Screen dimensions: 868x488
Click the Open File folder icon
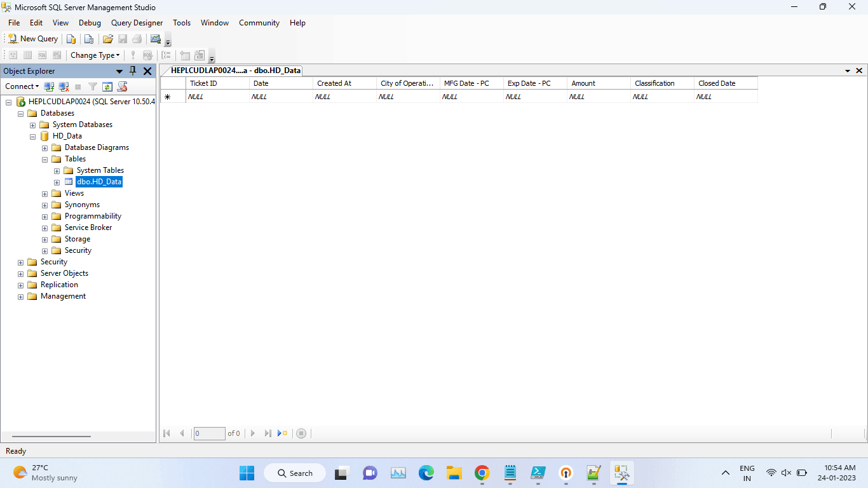coord(108,39)
